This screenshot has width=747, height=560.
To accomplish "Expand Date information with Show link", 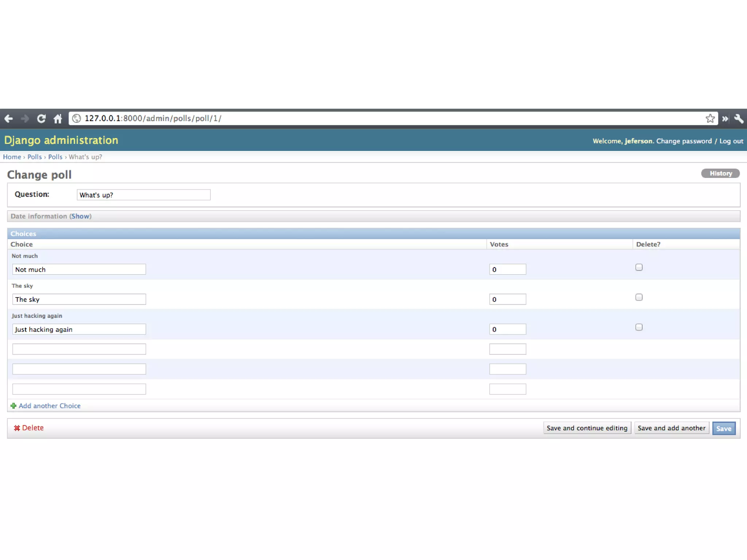I will 80,216.
